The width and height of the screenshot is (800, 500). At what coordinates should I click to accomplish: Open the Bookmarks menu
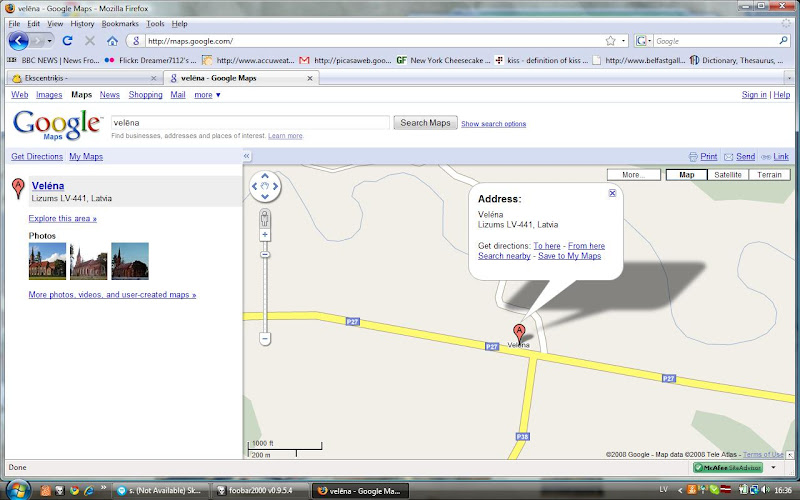120,23
